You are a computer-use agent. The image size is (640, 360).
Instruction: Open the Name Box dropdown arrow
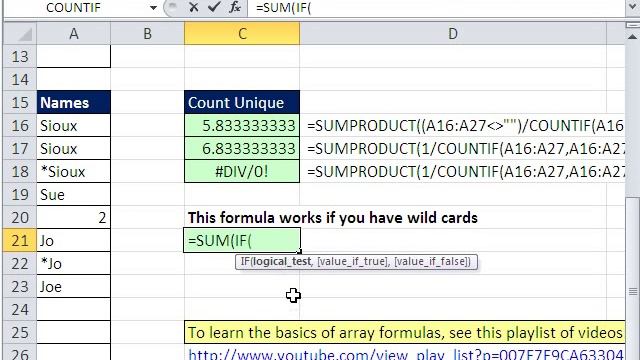pos(153,7)
